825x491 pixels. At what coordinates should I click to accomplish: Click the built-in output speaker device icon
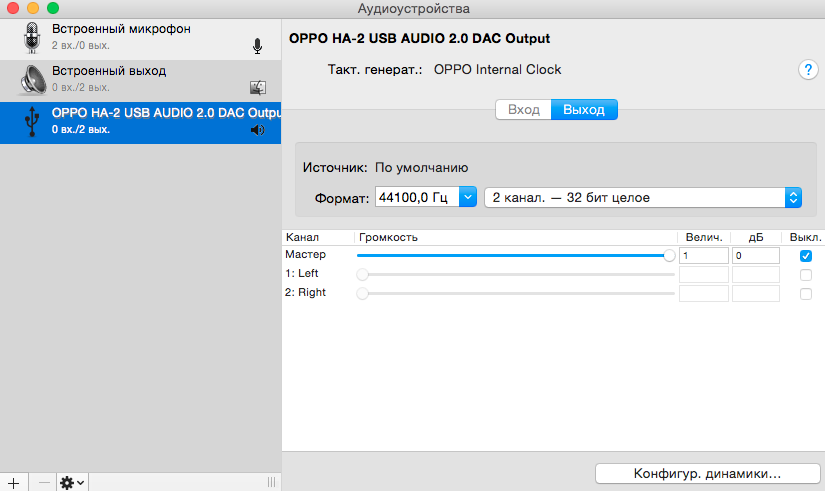pyautogui.click(x=33, y=80)
